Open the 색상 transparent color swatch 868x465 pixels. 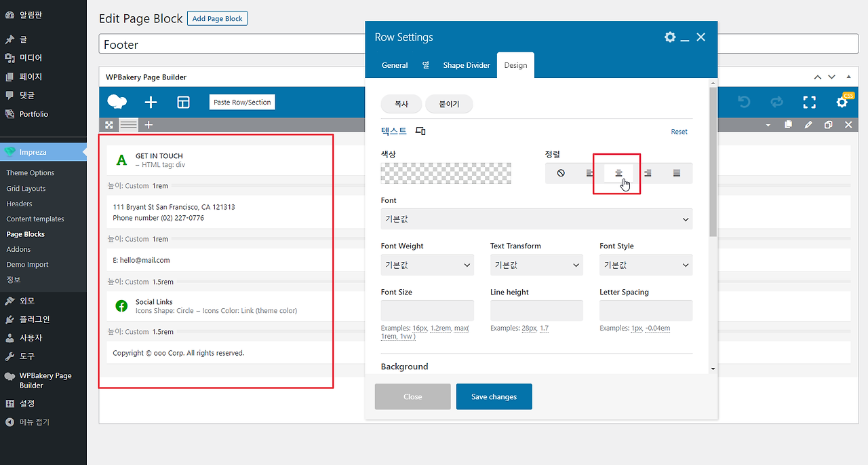pyautogui.click(x=446, y=173)
